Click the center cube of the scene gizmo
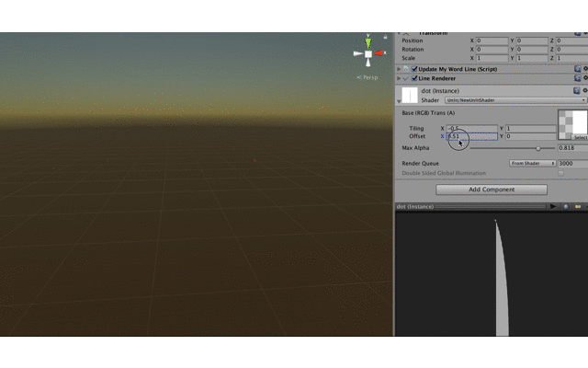The image size is (588, 368). coord(368,54)
